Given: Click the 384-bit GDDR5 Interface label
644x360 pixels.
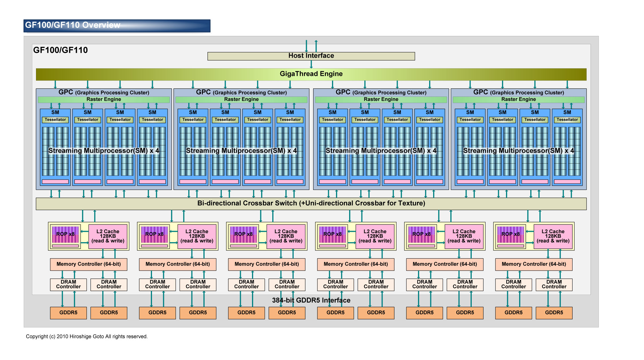Looking at the screenshot, I should point(311,300).
